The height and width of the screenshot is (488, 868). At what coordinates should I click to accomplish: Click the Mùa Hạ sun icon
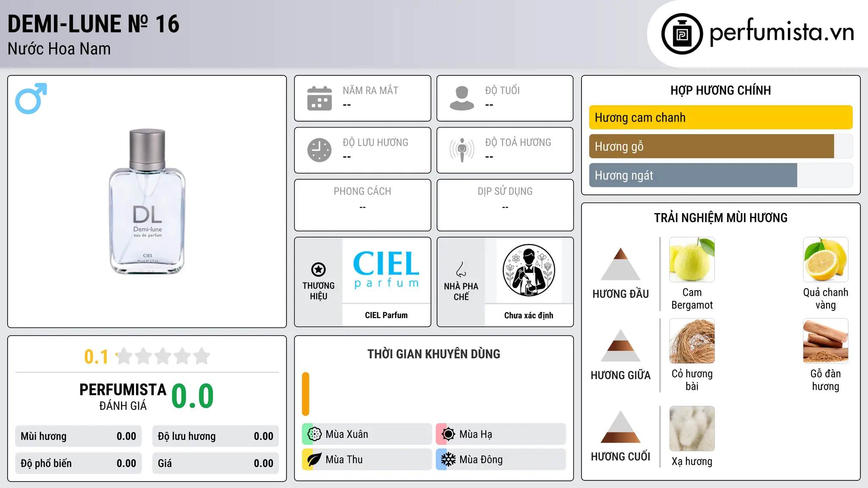click(x=448, y=434)
